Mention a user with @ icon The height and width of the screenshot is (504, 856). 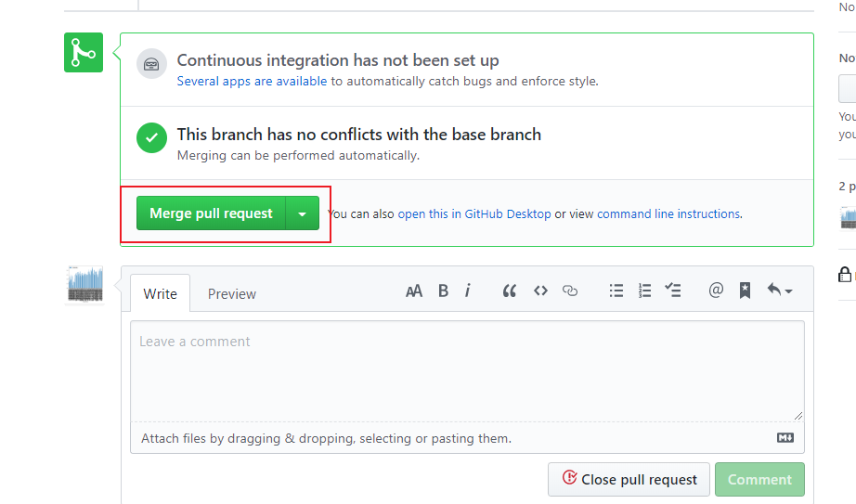click(716, 290)
